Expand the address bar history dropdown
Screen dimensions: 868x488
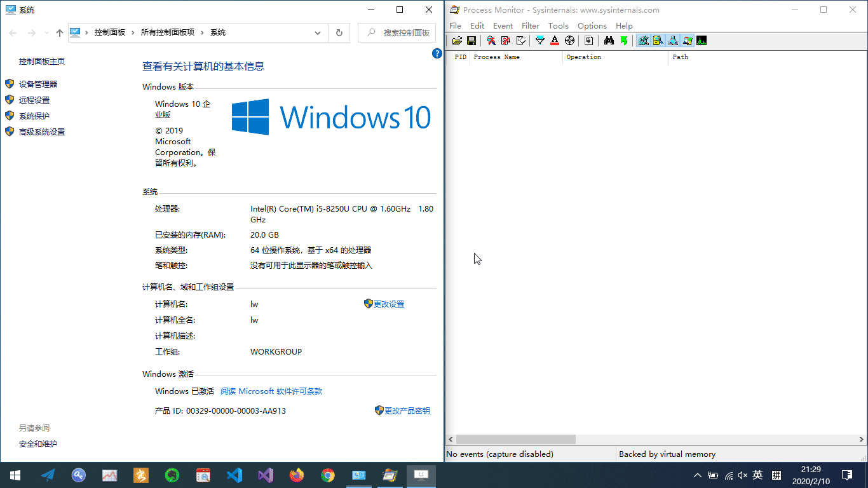pyautogui.click(x=318, y=32)
